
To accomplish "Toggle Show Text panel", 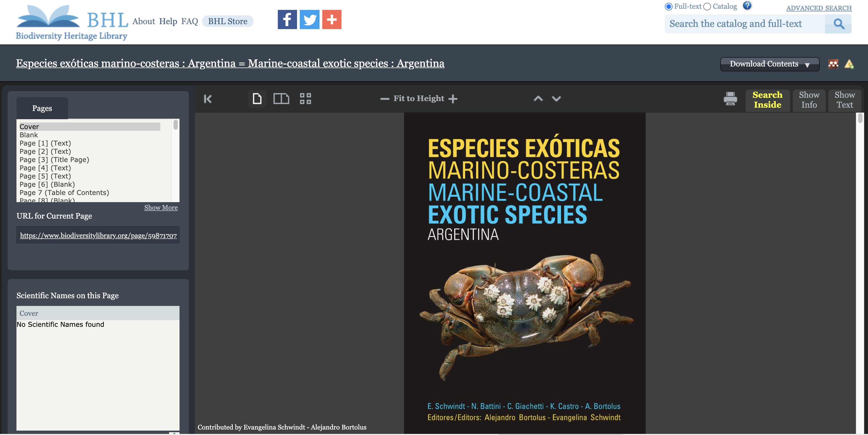I will point(844,100).
